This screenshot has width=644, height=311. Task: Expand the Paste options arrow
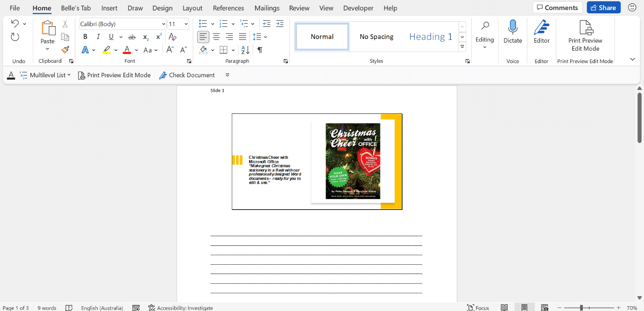[x=47, y=49]
